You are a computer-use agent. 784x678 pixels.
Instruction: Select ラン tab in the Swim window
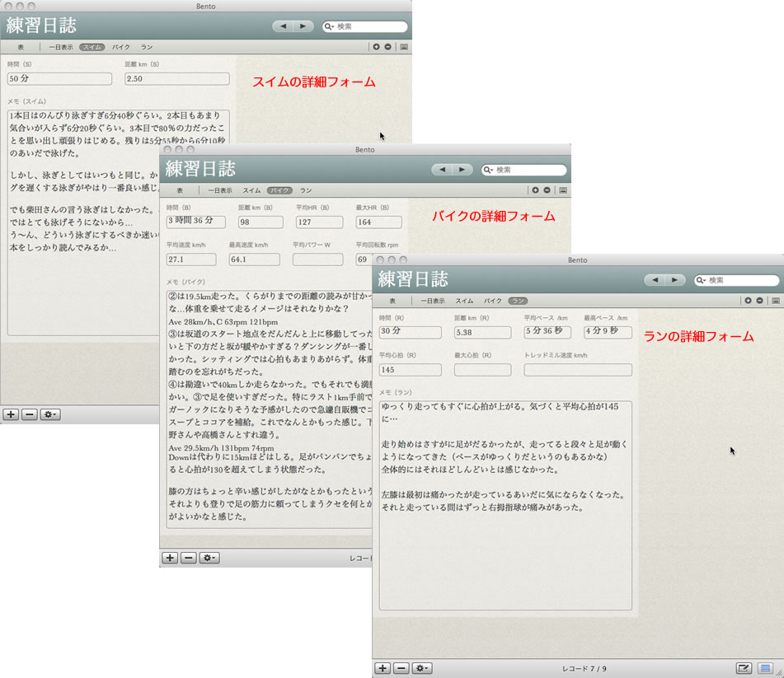pyautogui.click(x=147, y=47)
